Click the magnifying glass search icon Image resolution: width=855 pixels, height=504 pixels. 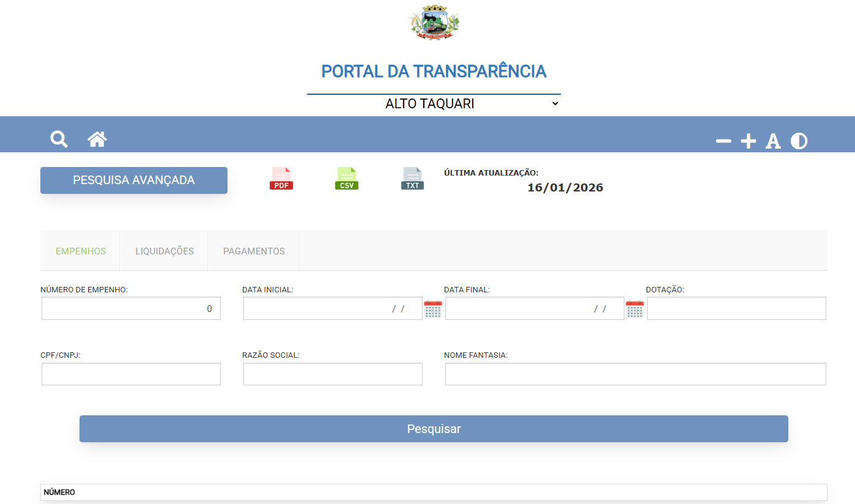59,139
